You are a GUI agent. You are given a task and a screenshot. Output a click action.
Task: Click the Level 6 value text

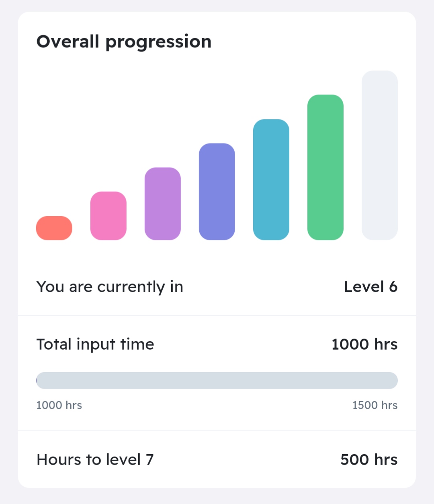click(371, 287)
